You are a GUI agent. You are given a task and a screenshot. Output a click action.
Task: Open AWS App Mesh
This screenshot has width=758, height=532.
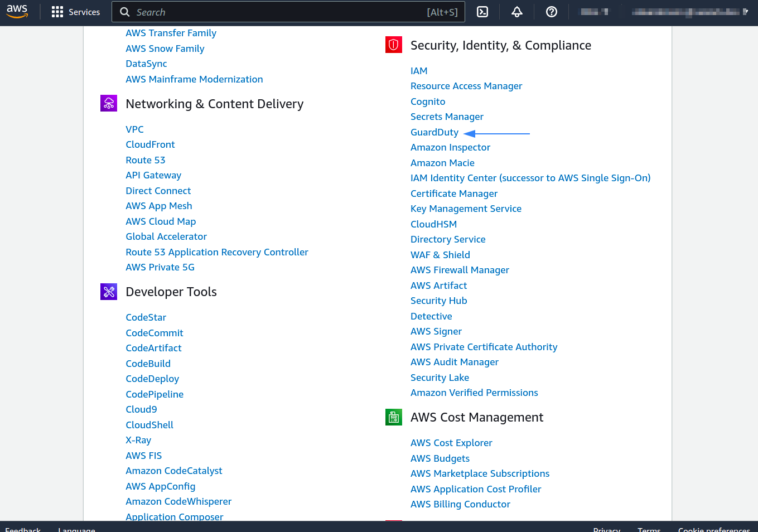pyautogui.click(x=158, y=206)
